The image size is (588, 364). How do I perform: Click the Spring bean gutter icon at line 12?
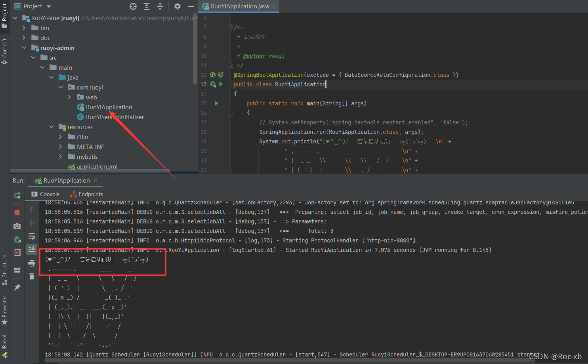pyautogui.click(x=213, y=75)
